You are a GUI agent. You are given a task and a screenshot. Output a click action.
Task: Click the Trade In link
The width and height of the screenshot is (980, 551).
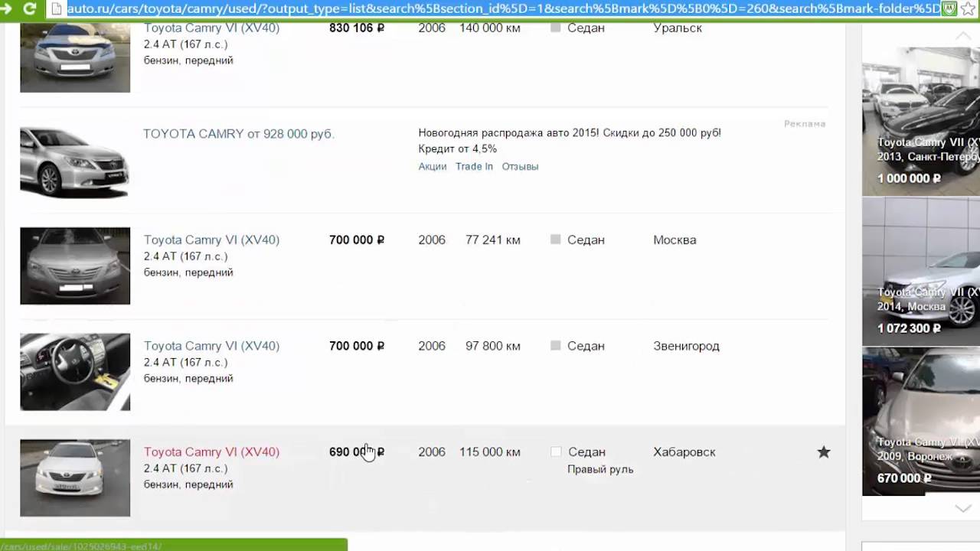pos(474,166)
